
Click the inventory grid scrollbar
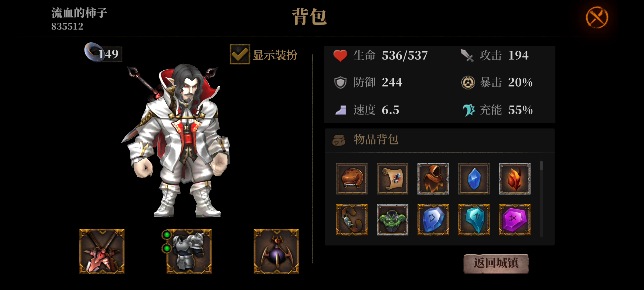click(541, 199)
